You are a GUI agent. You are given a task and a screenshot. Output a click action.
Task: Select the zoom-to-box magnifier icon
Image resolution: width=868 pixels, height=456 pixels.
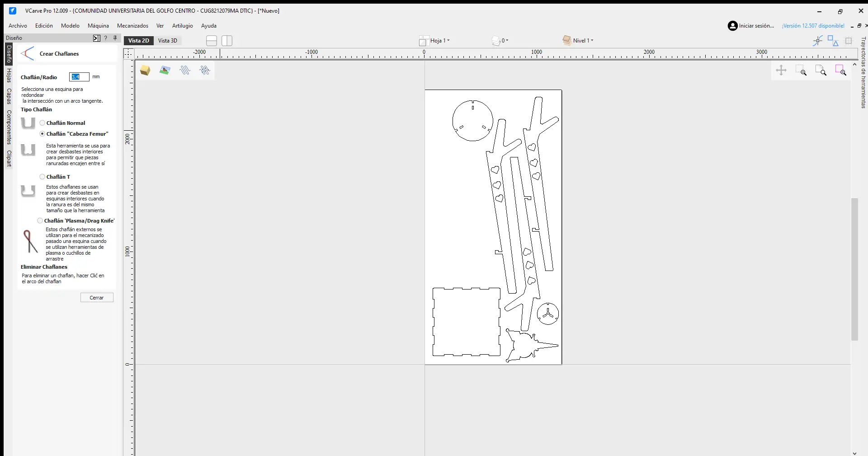click(x=801, y=70)
